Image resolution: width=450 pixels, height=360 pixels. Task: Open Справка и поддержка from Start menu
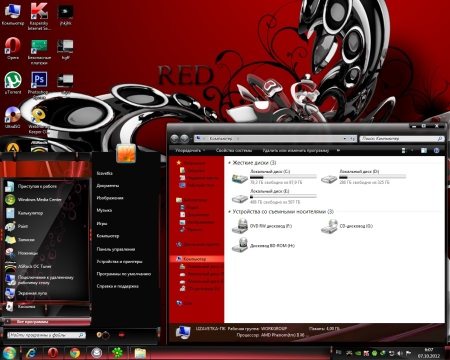[117, 286]
